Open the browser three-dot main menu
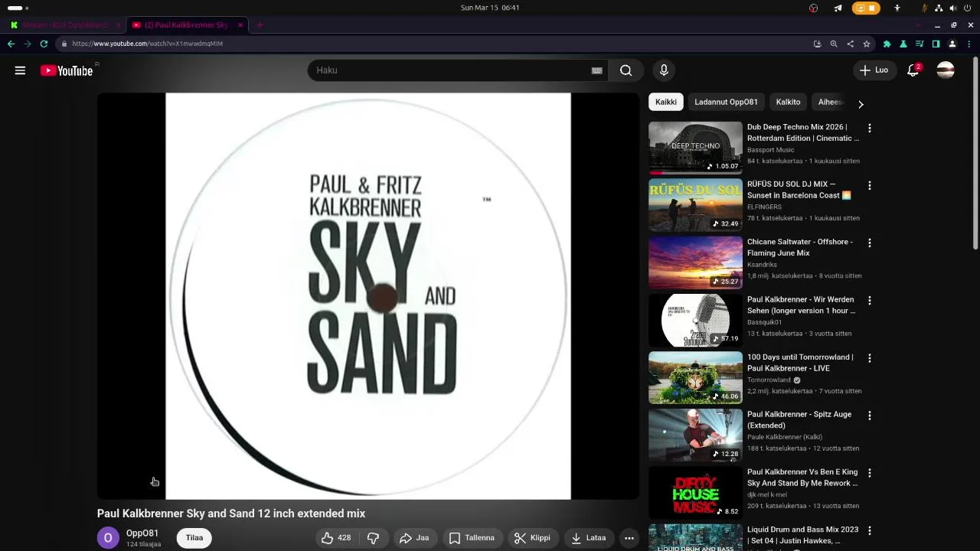This screenshot has width=980, height=551. pyautogui.click(x=969, y=44)
